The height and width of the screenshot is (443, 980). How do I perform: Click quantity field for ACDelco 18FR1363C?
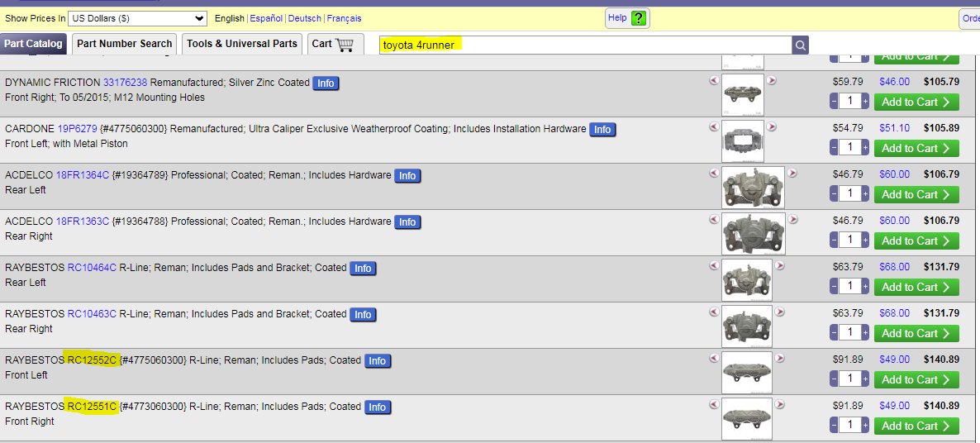(849, 240)
